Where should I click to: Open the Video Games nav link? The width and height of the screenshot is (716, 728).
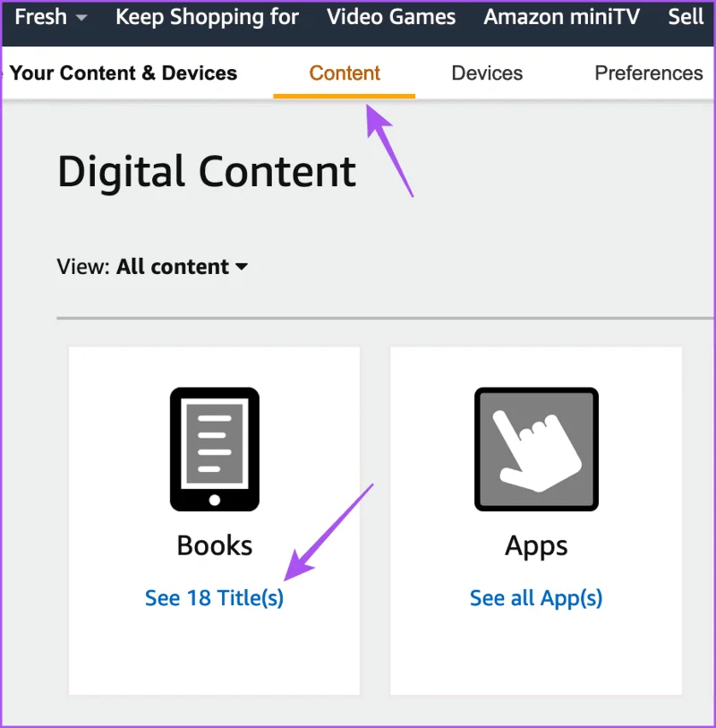click(x=391, y=17)
